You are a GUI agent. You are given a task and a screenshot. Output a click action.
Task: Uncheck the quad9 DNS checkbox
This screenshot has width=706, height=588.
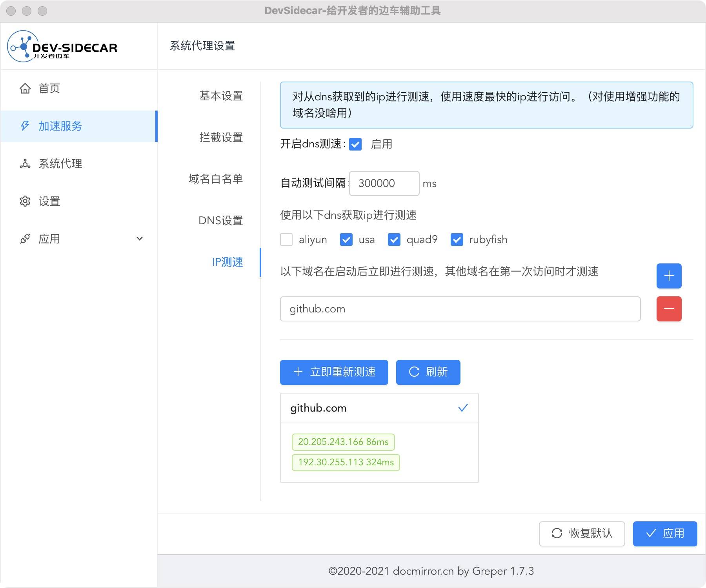[394, 240]
